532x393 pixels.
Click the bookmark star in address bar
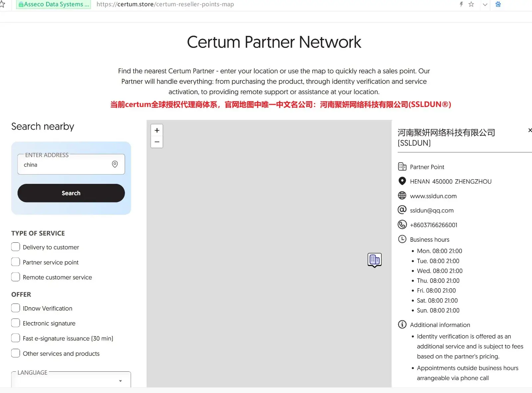click(471, 4)
